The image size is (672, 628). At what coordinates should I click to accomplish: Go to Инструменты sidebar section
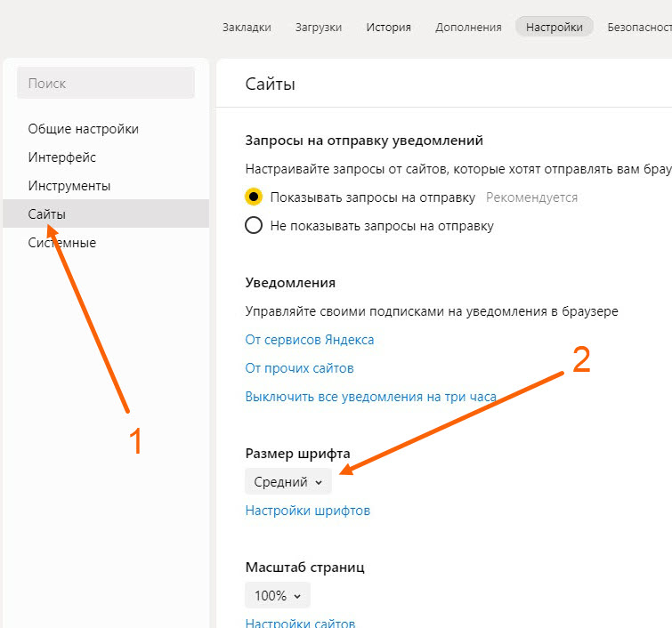(x=69, y=186)
